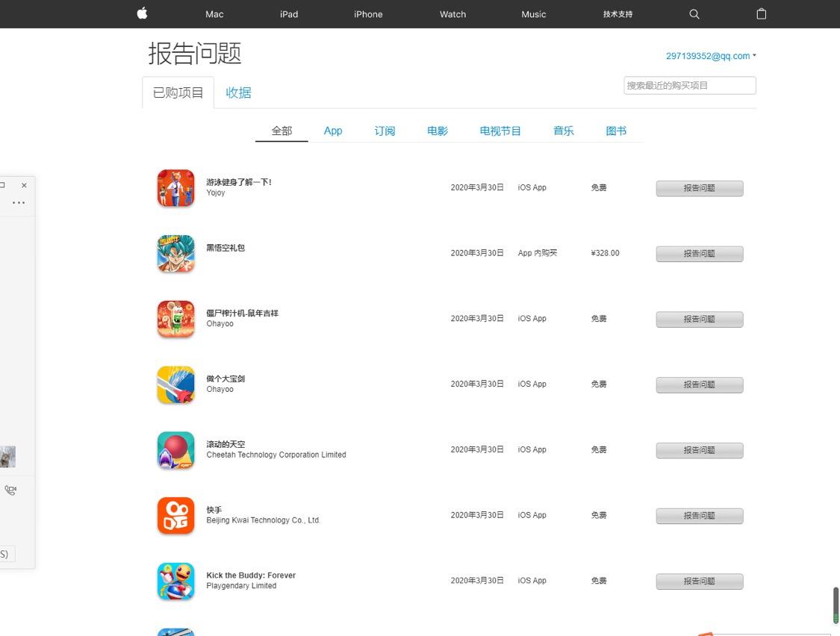Click the 游泳健身了解一下! title text
The image size is (840, 636).
coord(239,182)
